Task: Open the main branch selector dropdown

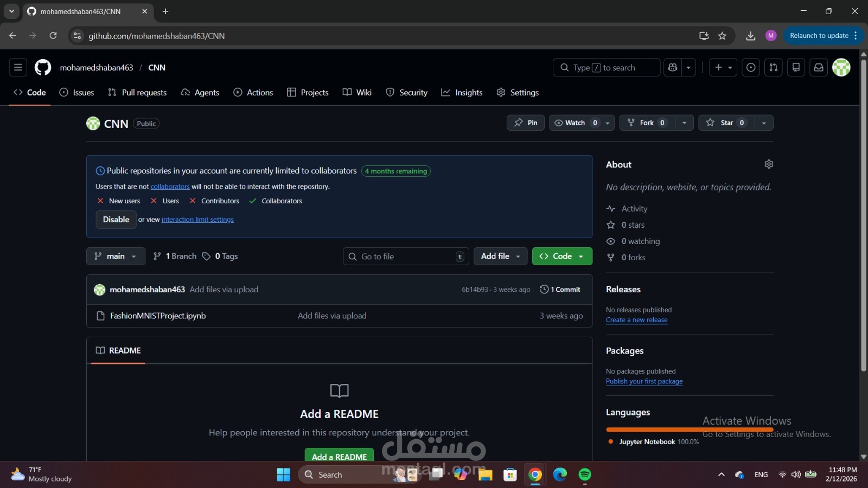Action: (x=116, y=256)
